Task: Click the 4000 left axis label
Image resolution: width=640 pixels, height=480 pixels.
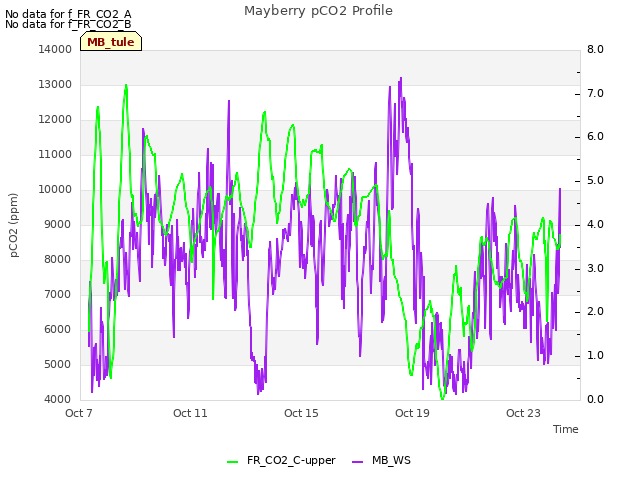Action: pyautogui.click(x=58, y=400)
